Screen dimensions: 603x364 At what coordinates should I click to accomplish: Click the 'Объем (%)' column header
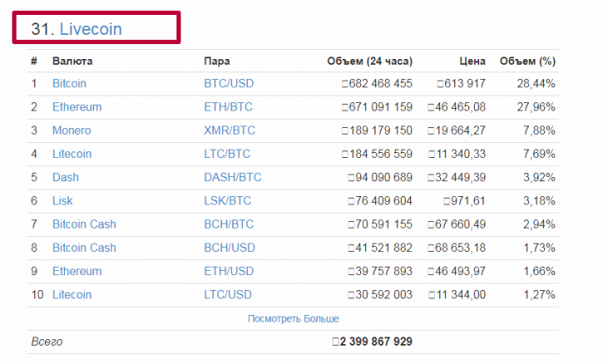(527, 61)
